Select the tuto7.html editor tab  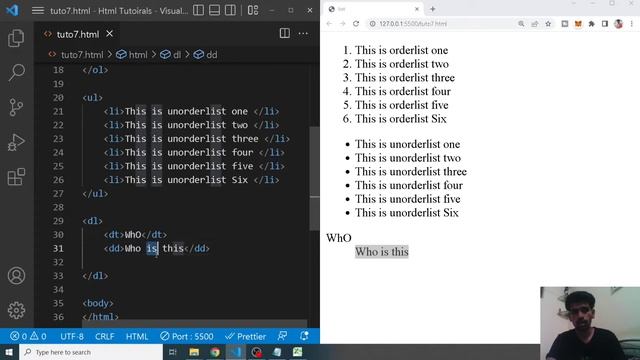tap(78, 34)
